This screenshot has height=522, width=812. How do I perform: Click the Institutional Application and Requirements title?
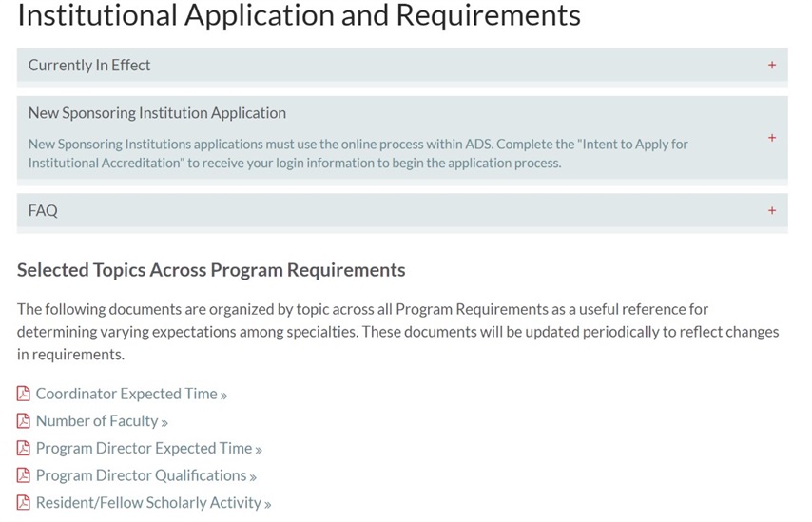[x=299, y=14]
